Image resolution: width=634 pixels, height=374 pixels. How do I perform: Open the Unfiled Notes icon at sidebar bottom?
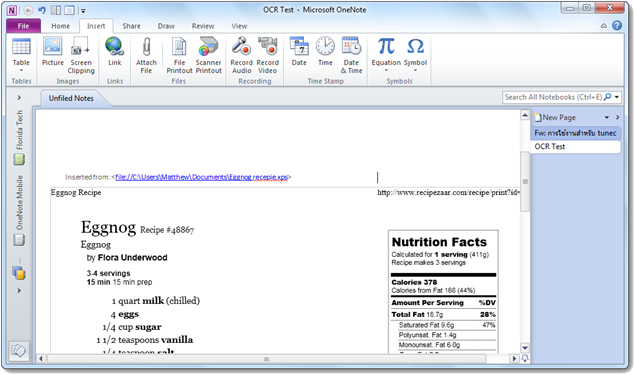[19, 350]
